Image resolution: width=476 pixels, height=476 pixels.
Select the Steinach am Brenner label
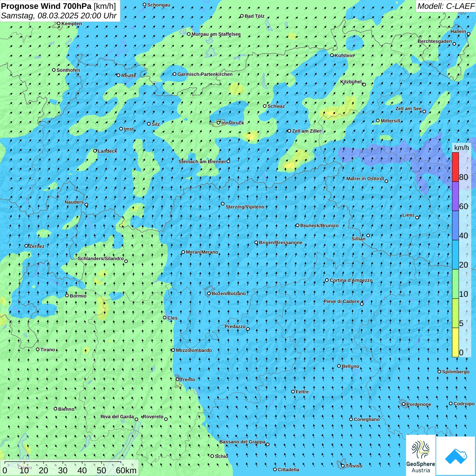click(202, 161)
